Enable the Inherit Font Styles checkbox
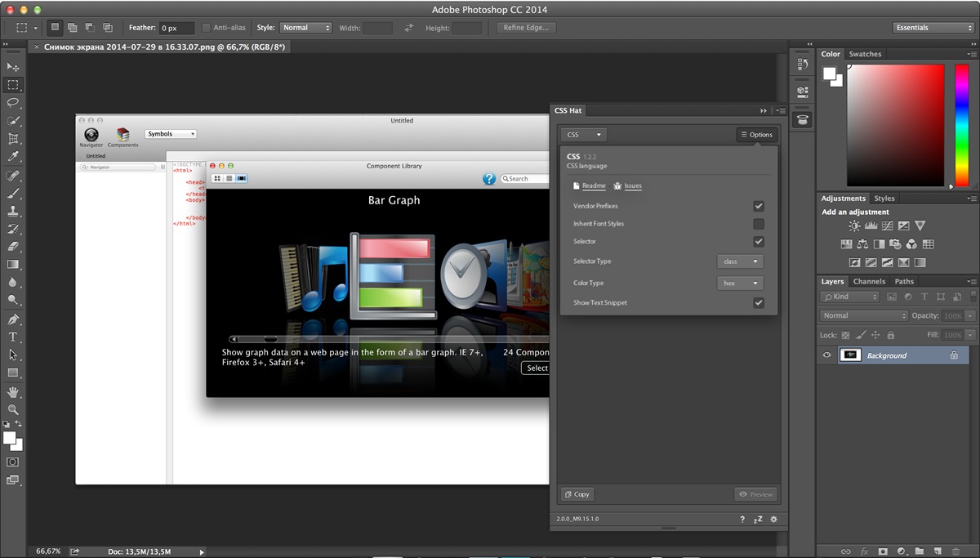980x558 pixels. coord(759,224)
